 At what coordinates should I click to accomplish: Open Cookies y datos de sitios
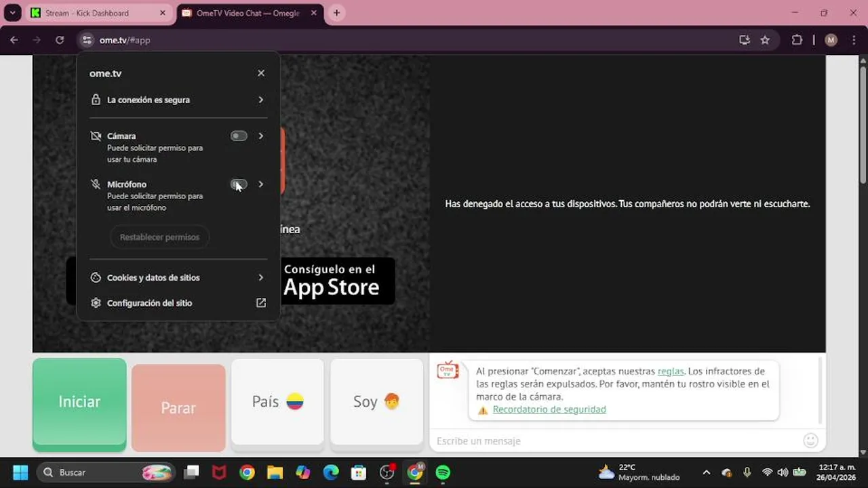tap(178, 277)
